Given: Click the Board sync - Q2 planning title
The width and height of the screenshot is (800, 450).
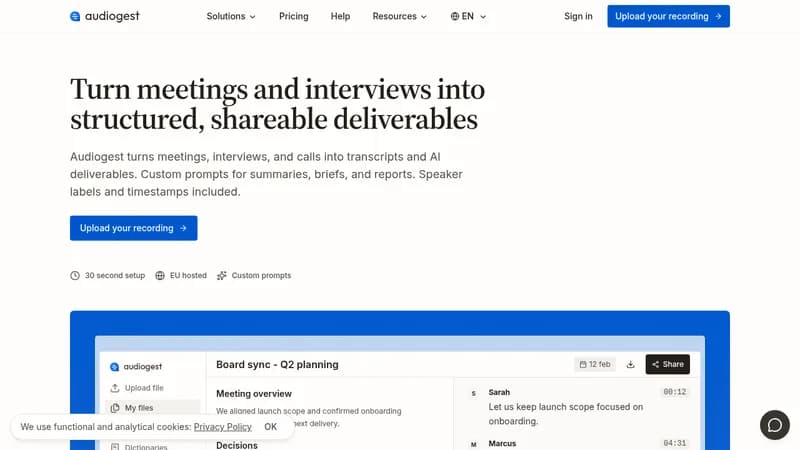Looking at the screenshot, I should (x=277, y=364).
